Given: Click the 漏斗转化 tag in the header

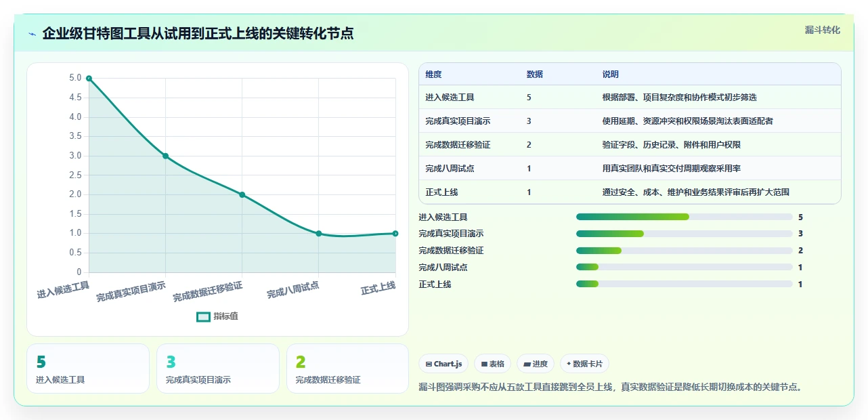Looking at the screenshot, I should click(x=823, y=30).
